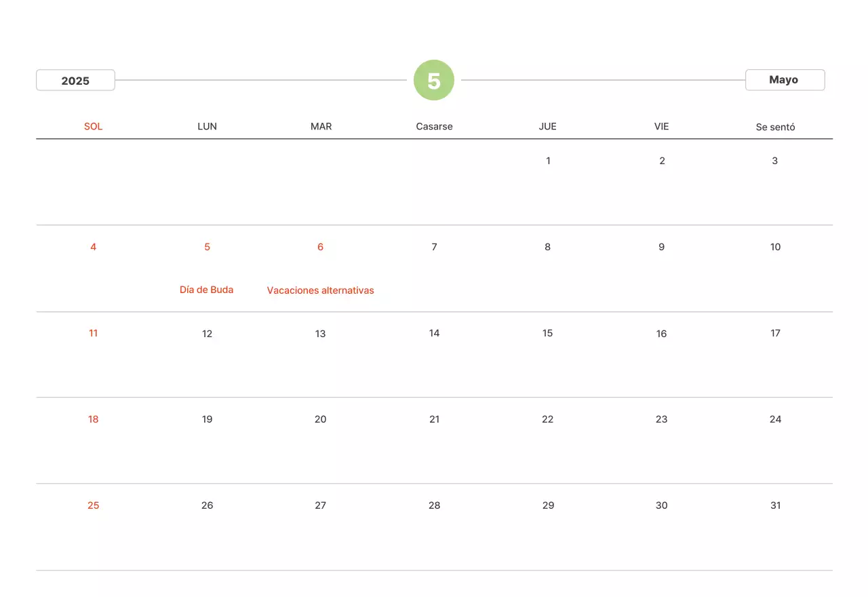Click the Casarse column header
This screenshot has width=868, height=597.
[x=434, y=127]
